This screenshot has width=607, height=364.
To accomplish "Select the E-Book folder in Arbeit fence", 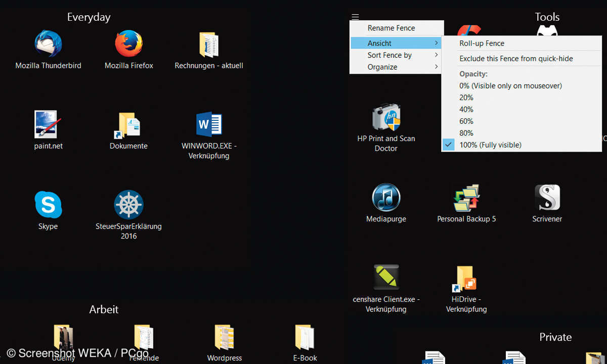I will pos(305,337).
